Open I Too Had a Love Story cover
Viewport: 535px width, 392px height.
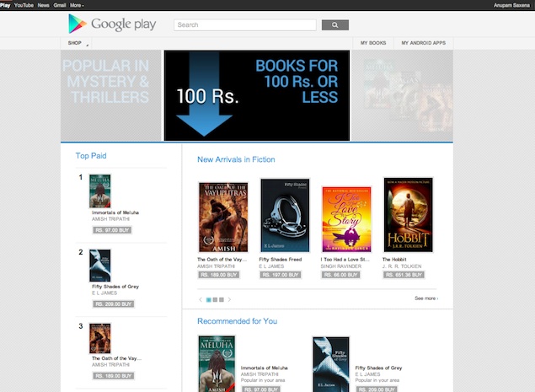(346, 219)
